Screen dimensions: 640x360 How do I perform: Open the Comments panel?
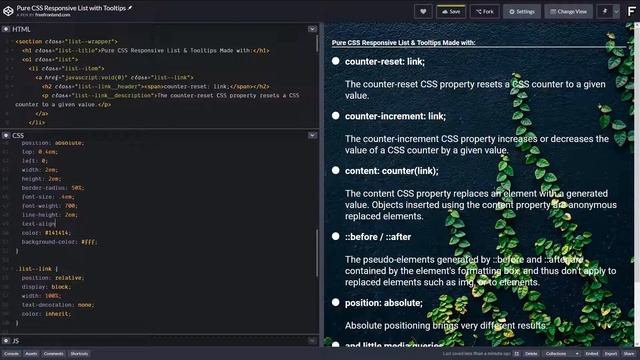click(53, 353)
